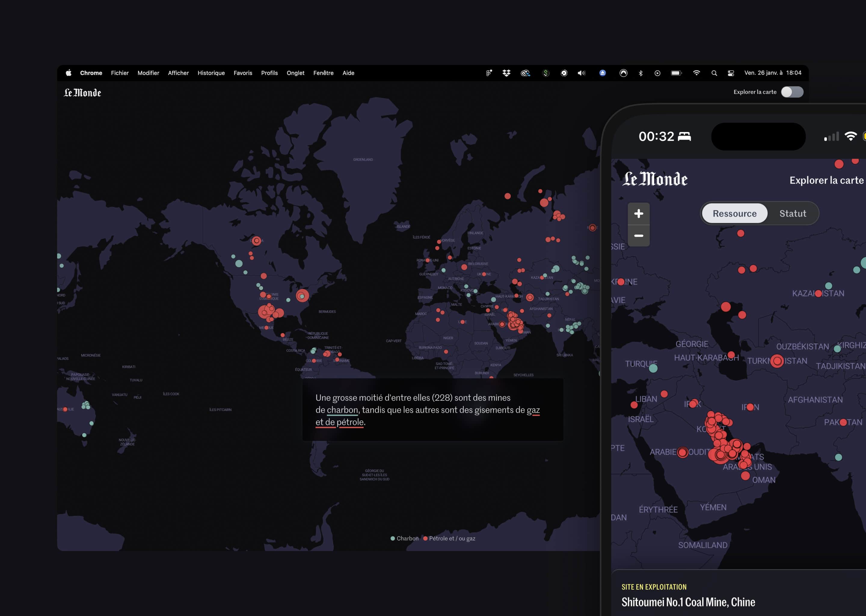Open Control Center icon
This screenshot has width=866, height=616.
(x=731, y=73)
